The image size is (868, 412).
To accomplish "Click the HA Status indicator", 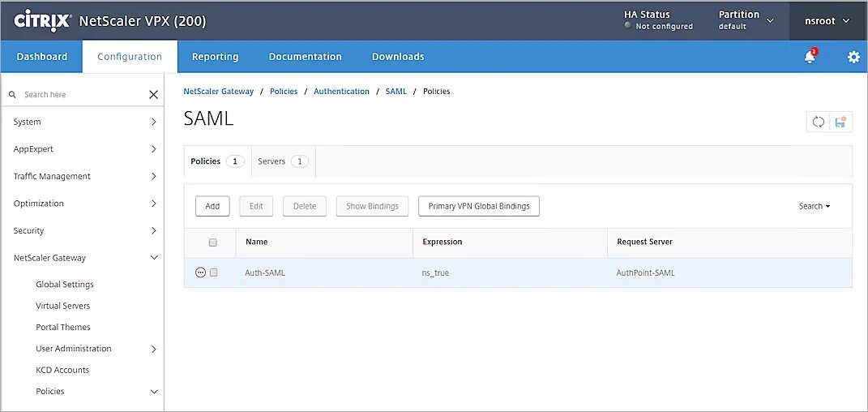I will 658,20.
